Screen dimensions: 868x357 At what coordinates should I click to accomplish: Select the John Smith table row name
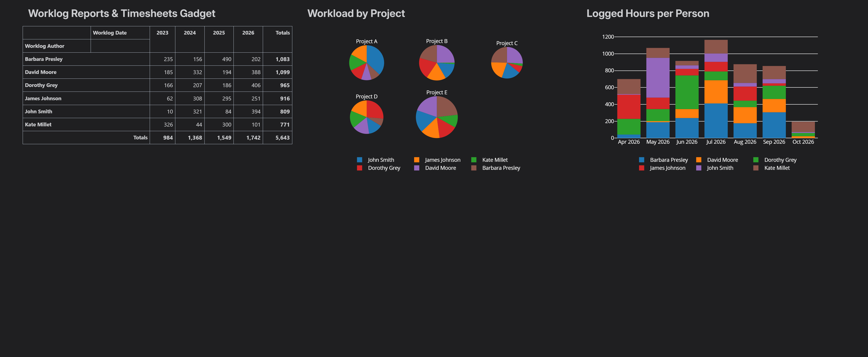[38, 111]
